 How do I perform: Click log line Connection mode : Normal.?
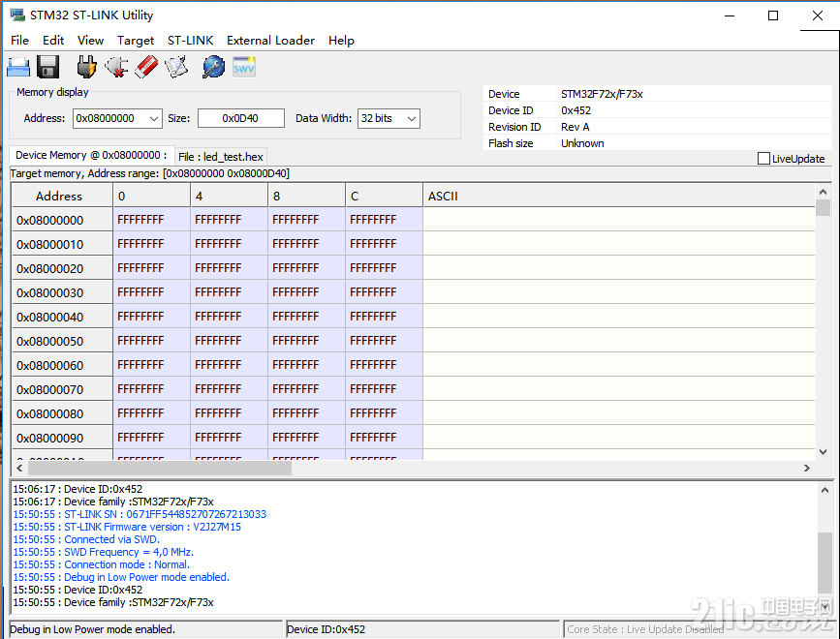click(102, 564)
